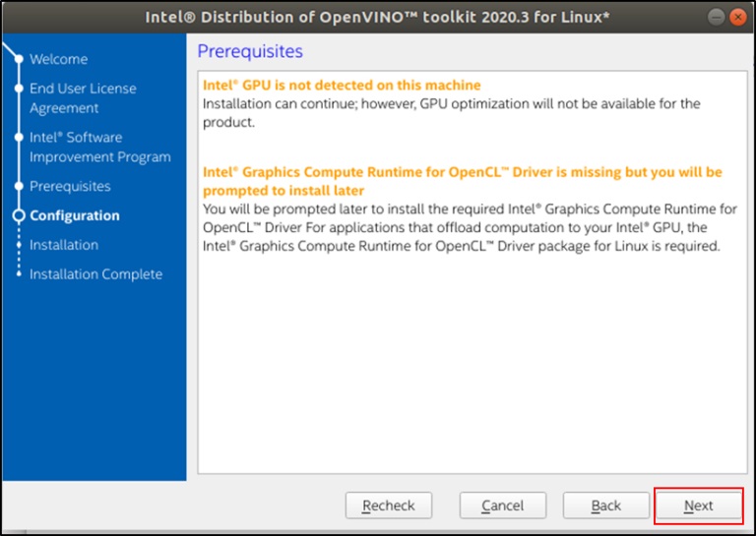Click the progress dot beside Welcome
This screenshot has height=536, width=756.
[x=19, y=59]
